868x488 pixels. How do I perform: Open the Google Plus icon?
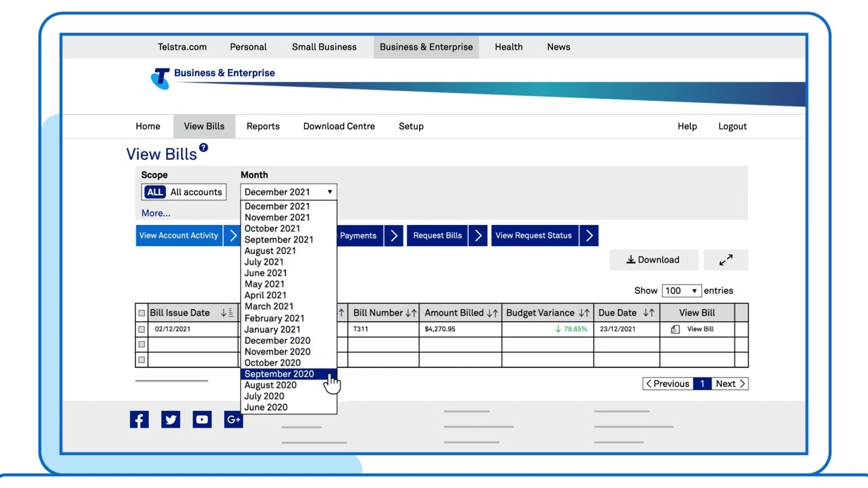[x=233, y=420]
